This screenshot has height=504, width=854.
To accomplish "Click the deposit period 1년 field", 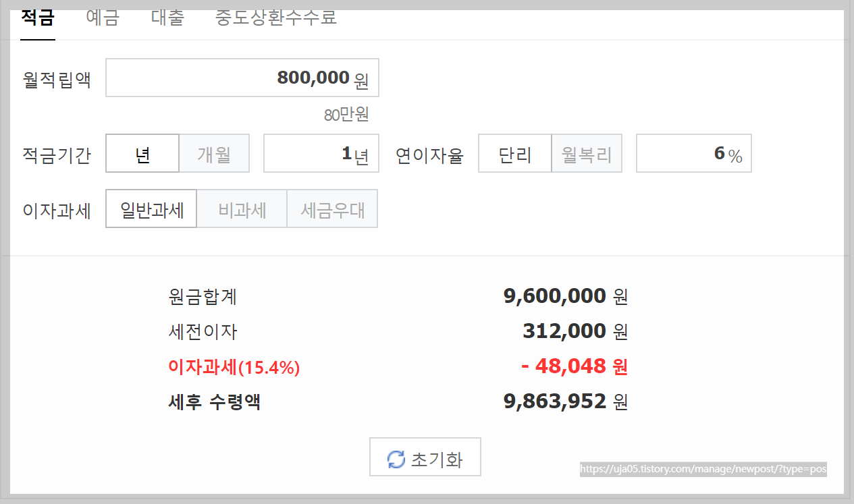I will tap(321, 153).
